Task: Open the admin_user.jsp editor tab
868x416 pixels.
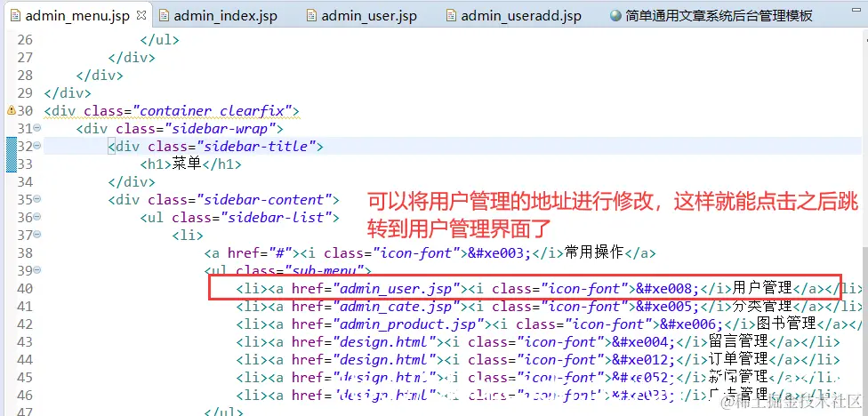Action: point(362,15)
